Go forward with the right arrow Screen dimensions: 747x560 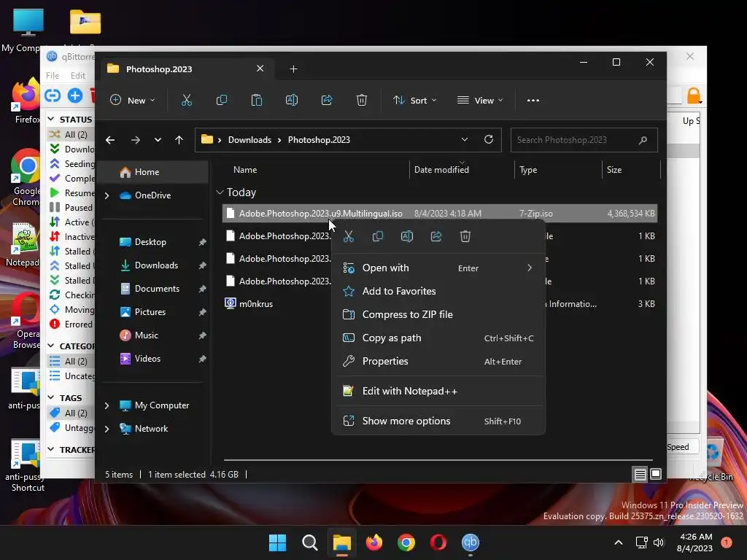pos(135,140)
